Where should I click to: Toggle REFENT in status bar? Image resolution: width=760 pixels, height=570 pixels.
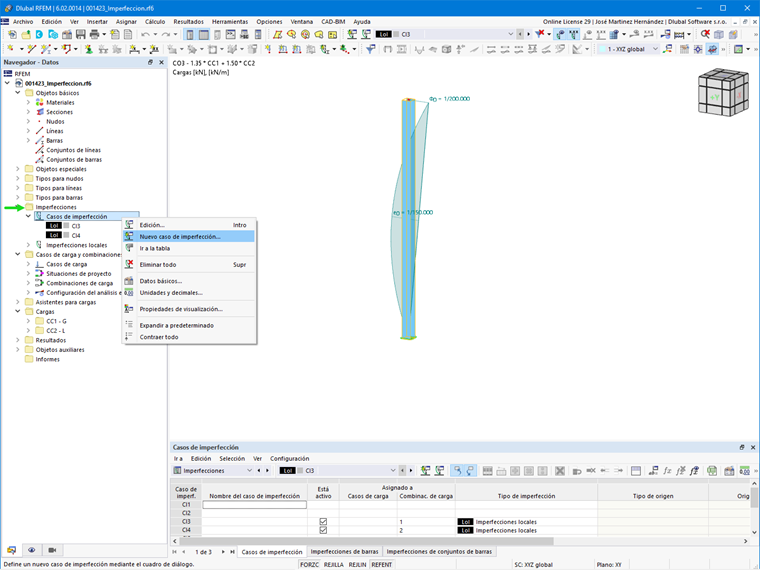[x=382, y=565]
